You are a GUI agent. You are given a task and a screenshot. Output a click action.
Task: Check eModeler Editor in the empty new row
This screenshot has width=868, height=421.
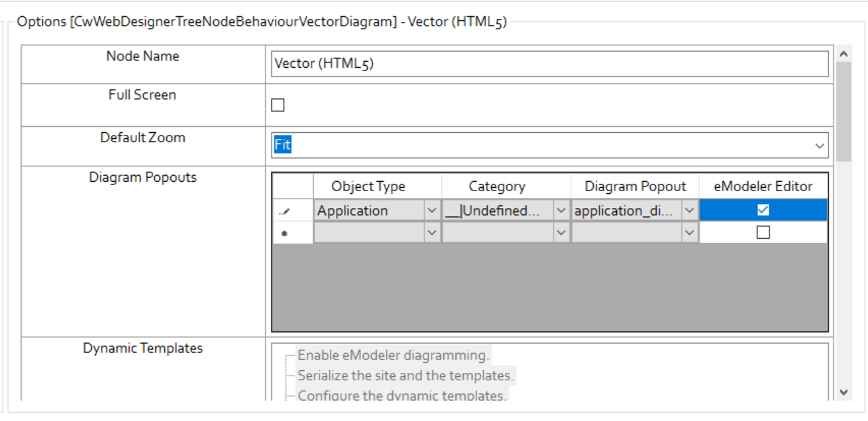pyautogui.click(x=763, y=233)
